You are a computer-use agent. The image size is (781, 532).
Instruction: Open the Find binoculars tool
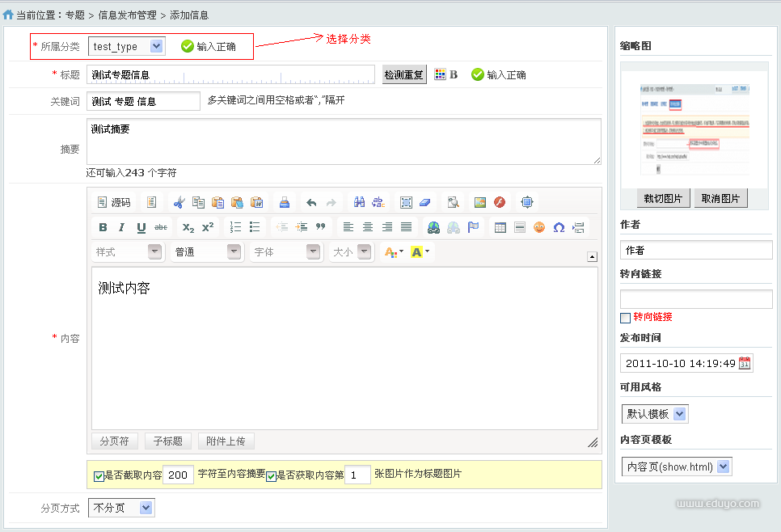click(x=359, y=202)
